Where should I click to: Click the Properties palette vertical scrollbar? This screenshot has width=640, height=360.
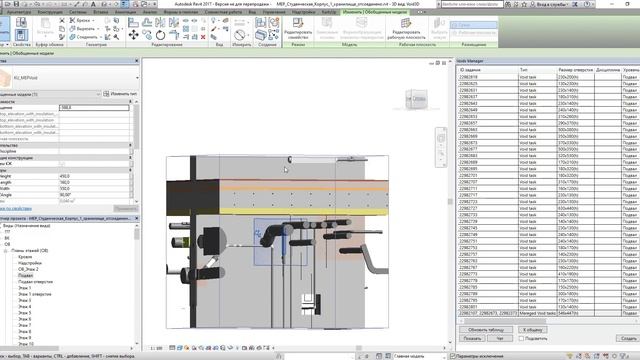(136, 127)
